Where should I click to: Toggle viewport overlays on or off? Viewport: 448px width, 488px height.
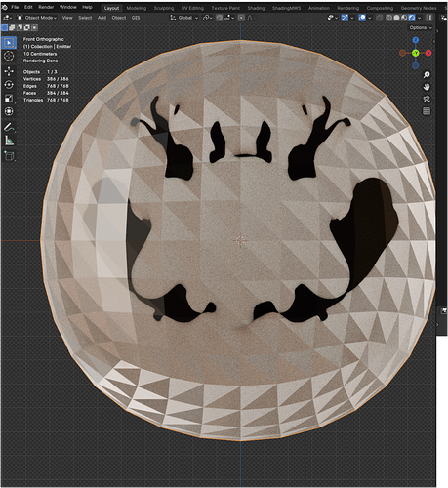click(x=362, y=18)
